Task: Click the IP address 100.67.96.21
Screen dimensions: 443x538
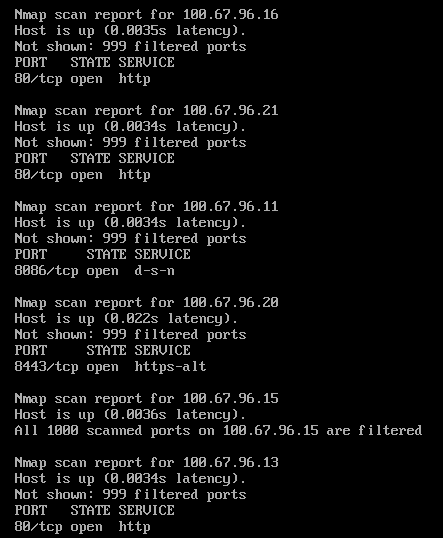Action: tap(230, 110)
